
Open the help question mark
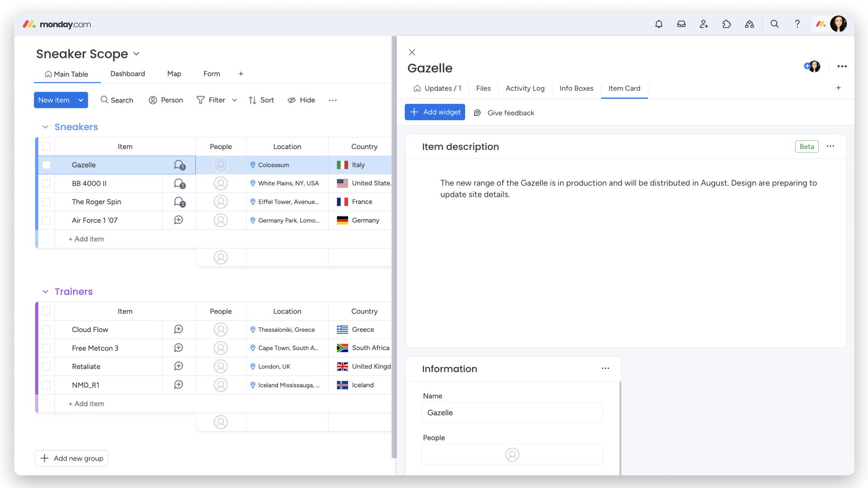point(797,24)
